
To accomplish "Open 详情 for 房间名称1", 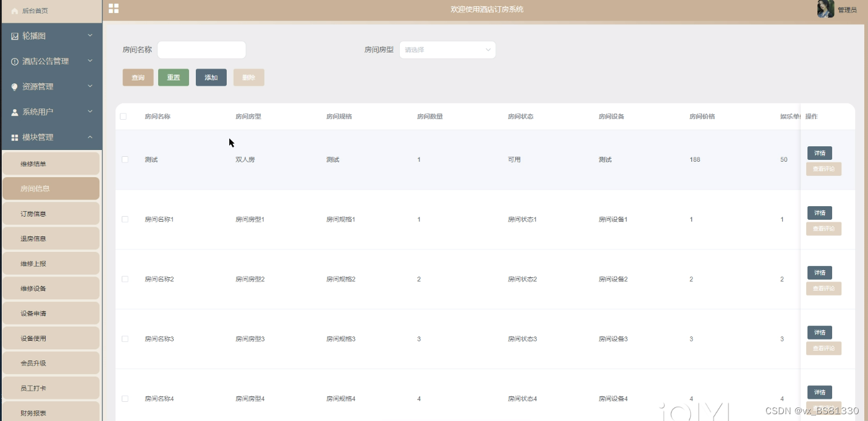I will 820,213.
